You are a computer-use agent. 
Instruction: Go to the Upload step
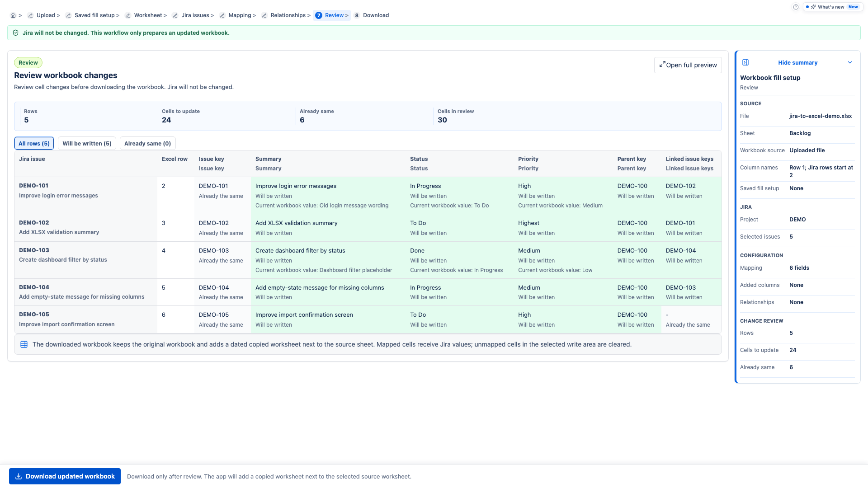(46, 15)
